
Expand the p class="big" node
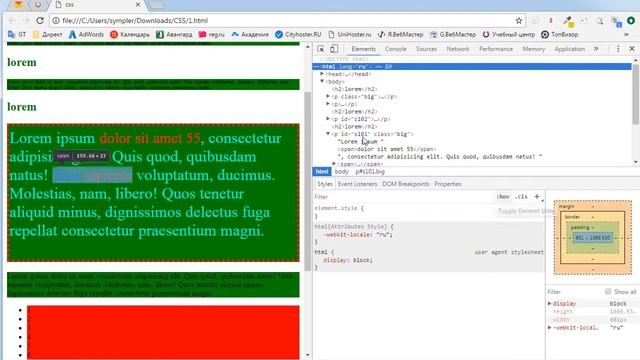(x=328, y=96)
